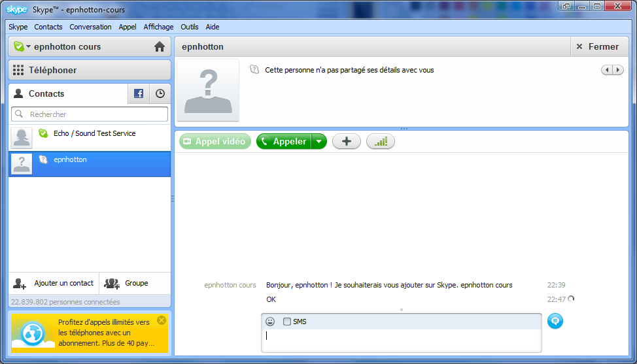Click Ajouter un contact
The height and width of the screenshot is (364, 637).
pos(54,283)
